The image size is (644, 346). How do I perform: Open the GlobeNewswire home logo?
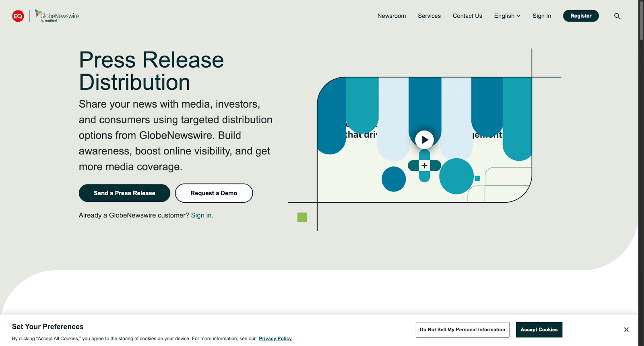[x=57, y=16]
